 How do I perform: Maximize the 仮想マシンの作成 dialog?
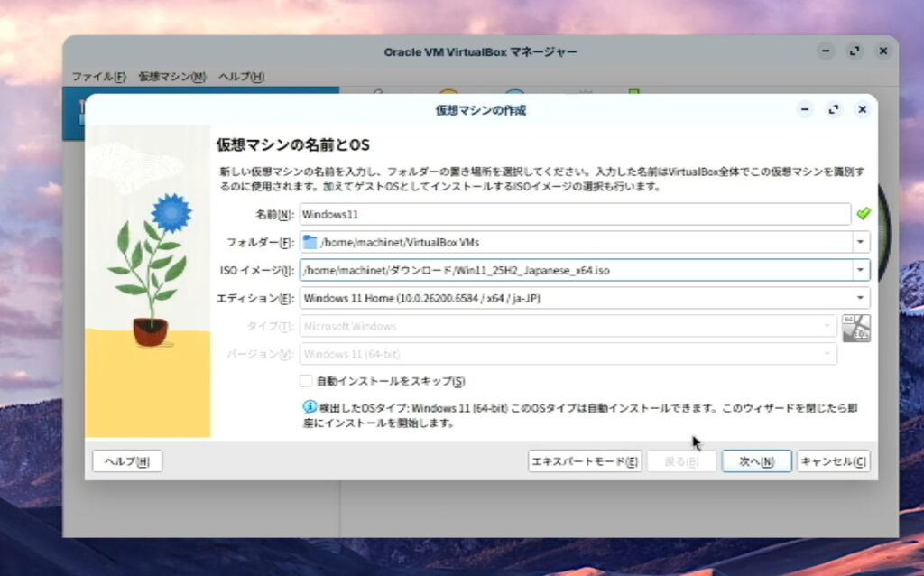834,109
